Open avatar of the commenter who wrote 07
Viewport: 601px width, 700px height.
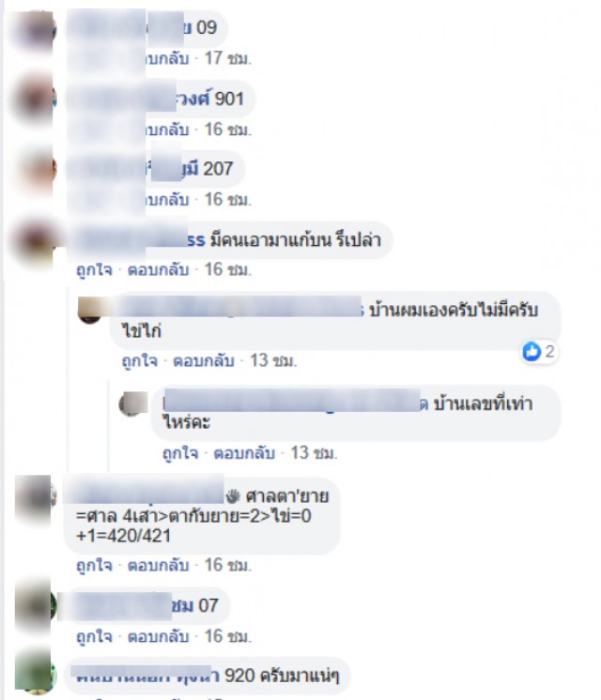[35, 605]
